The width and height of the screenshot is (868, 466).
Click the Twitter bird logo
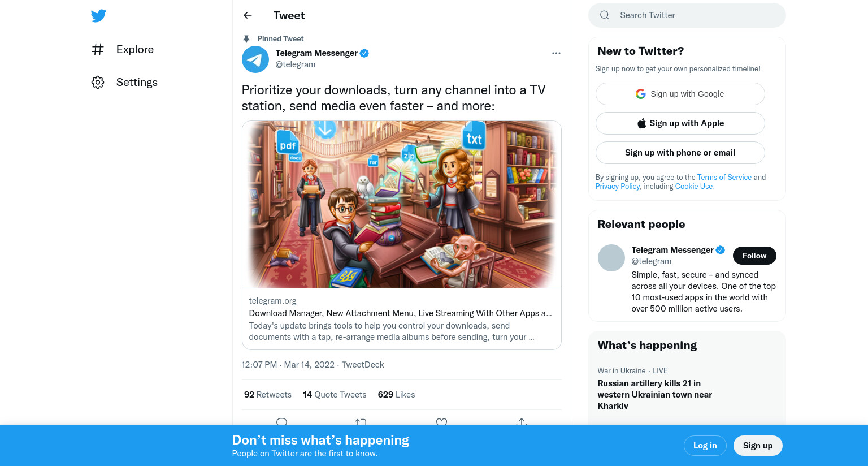coord(98,16)
